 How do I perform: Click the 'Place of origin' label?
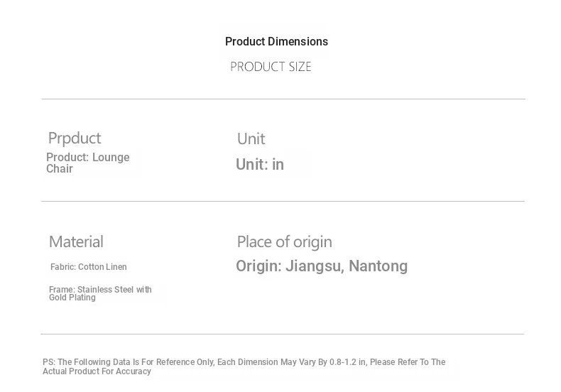284,241
